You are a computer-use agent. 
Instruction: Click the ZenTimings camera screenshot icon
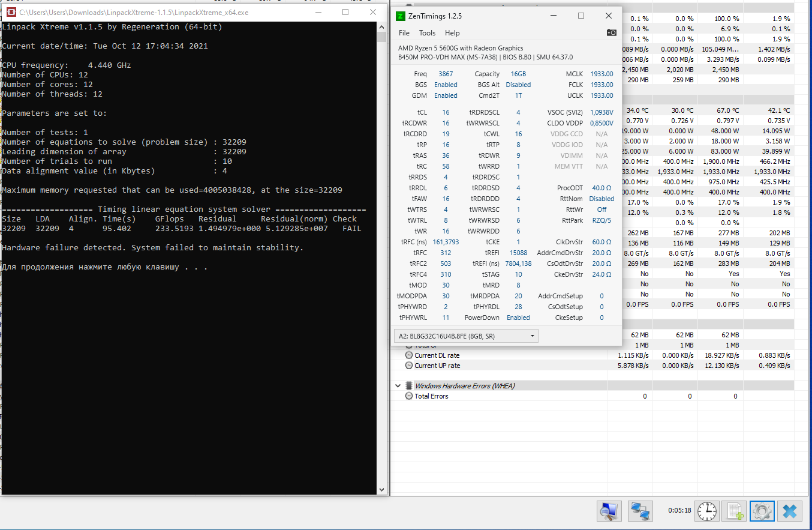611,33
